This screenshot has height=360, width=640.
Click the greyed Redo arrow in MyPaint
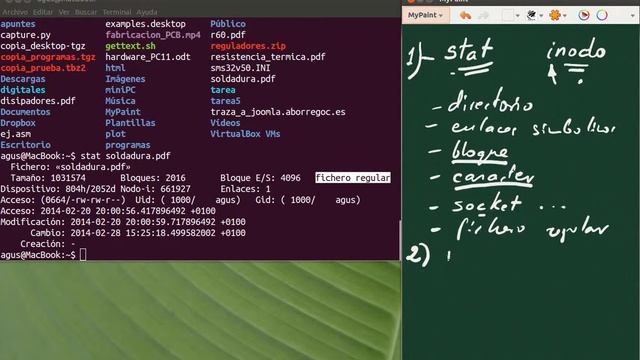click(483, 16)
